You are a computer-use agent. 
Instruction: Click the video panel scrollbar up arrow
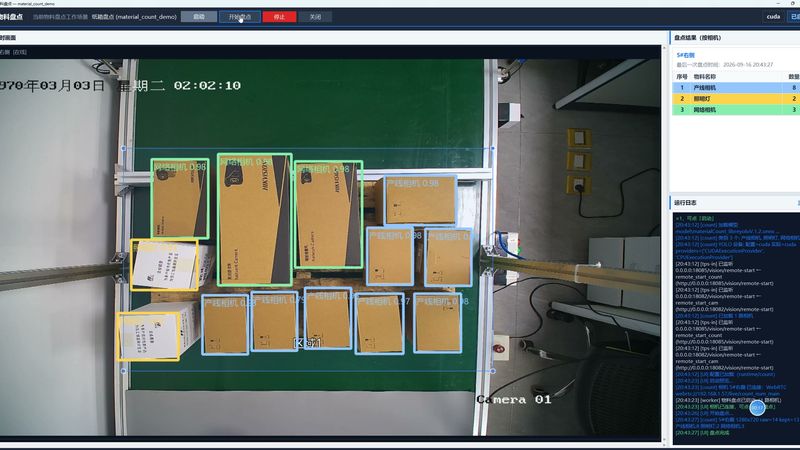point(664,48)
